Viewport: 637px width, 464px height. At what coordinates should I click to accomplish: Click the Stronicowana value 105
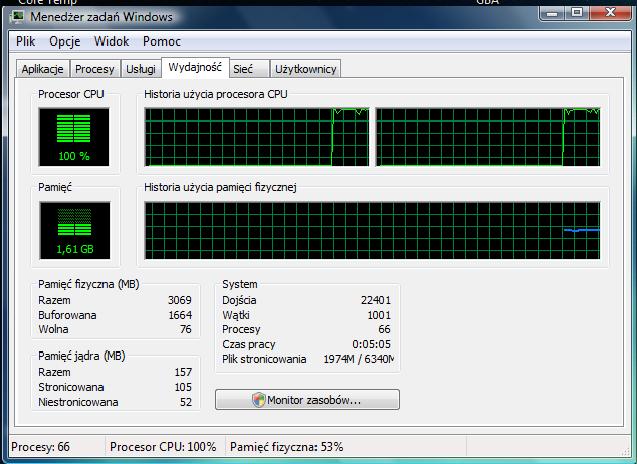pos(183,387)
